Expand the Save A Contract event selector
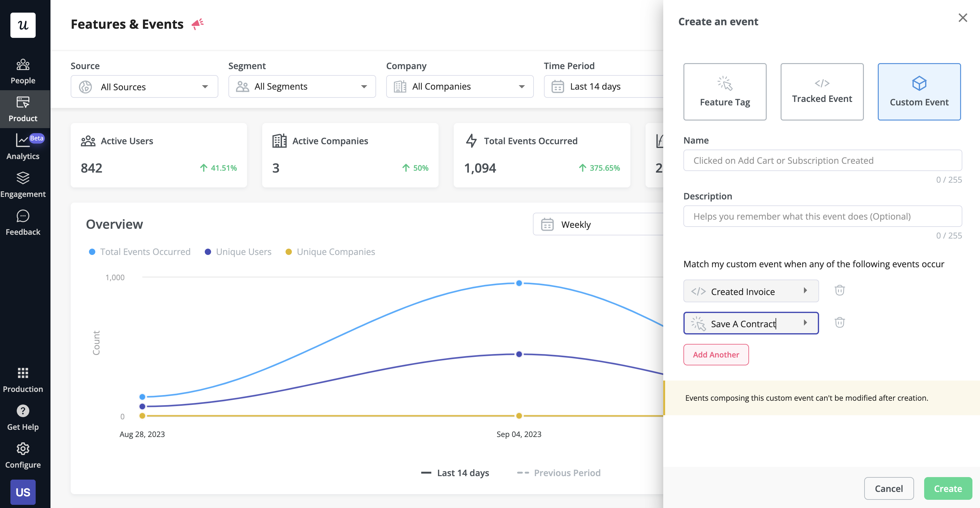Viewport: 980px width, 508px height. 751,323
